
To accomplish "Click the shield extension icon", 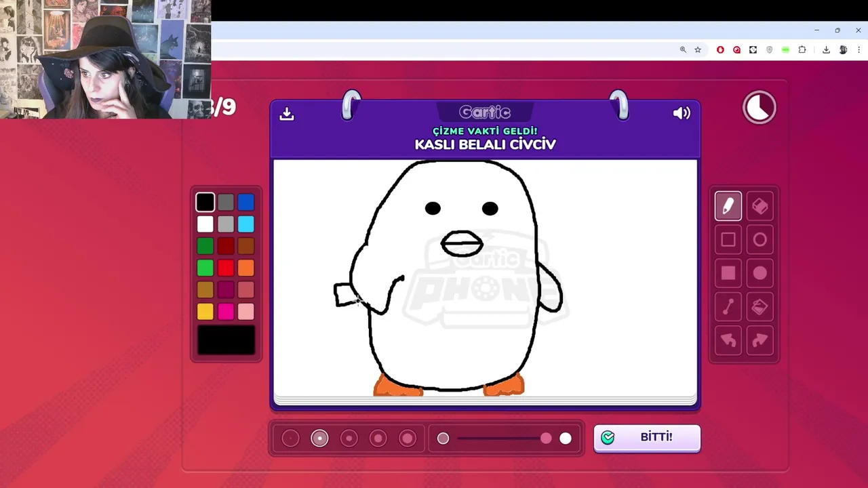I will click(769, 49).
